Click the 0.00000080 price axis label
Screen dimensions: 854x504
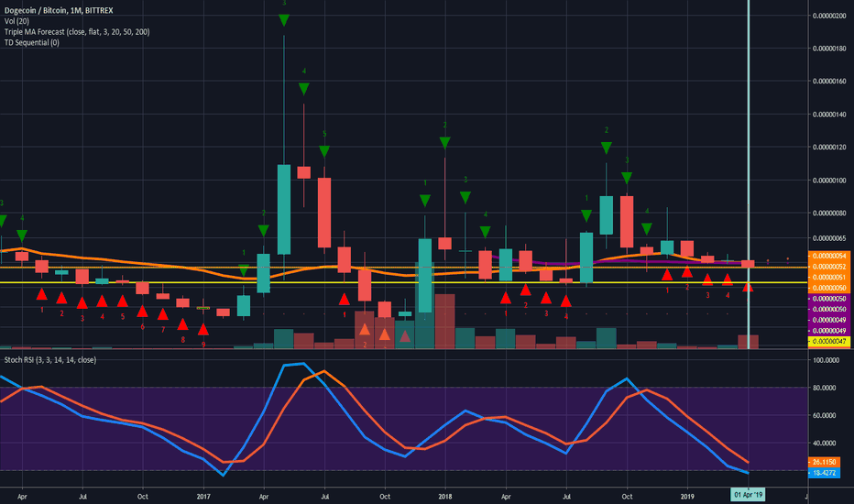[829, 213]
